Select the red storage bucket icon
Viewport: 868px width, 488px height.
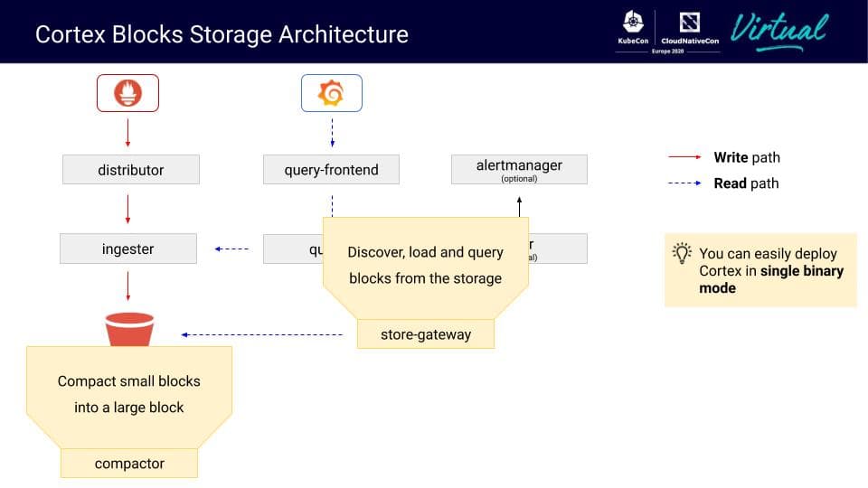[129, 329]
